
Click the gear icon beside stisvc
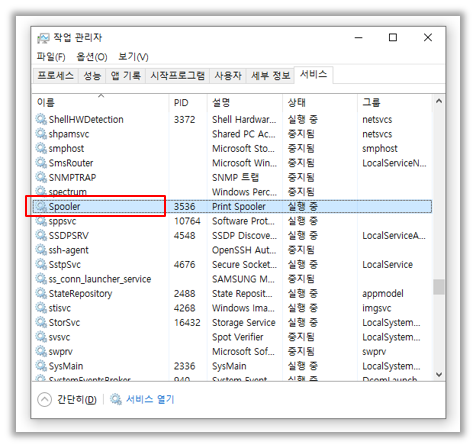(x=41, y=308)
